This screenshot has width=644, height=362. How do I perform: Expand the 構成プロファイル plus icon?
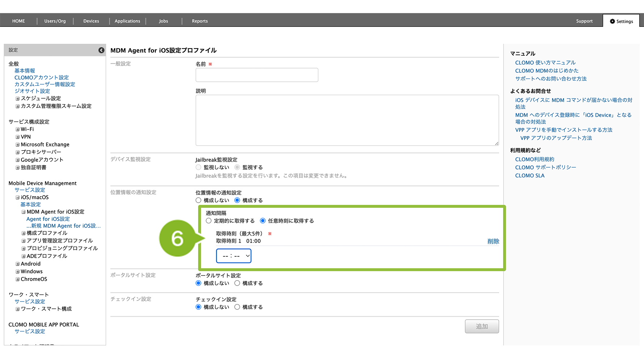pos(24,233)
